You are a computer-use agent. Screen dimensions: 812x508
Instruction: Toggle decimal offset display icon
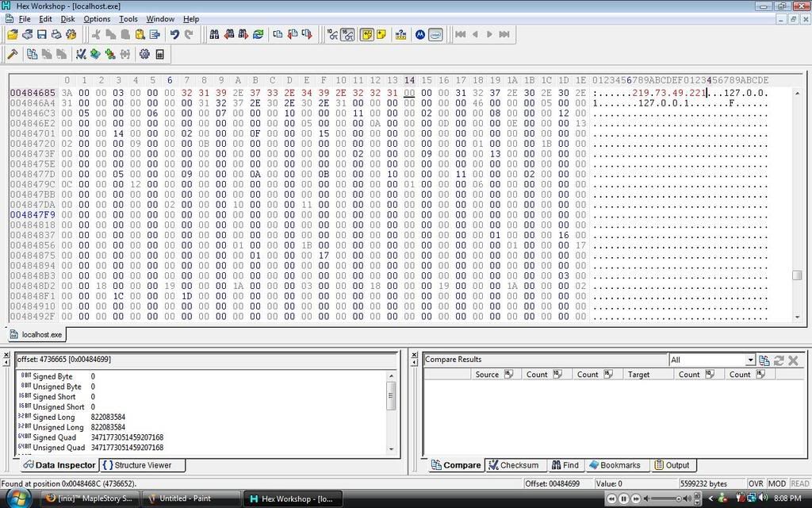coord(332,35)
